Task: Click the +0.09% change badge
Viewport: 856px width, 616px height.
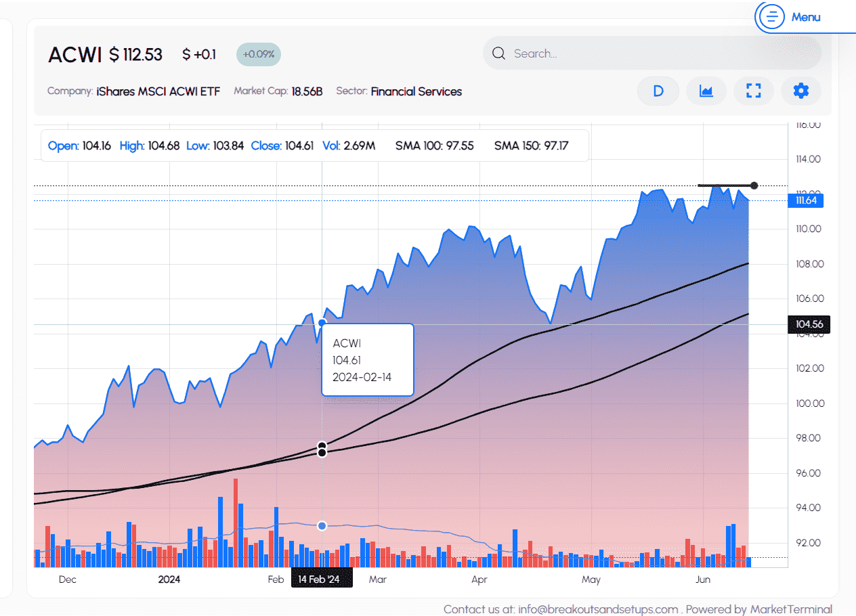Action: tap(259, 54)
